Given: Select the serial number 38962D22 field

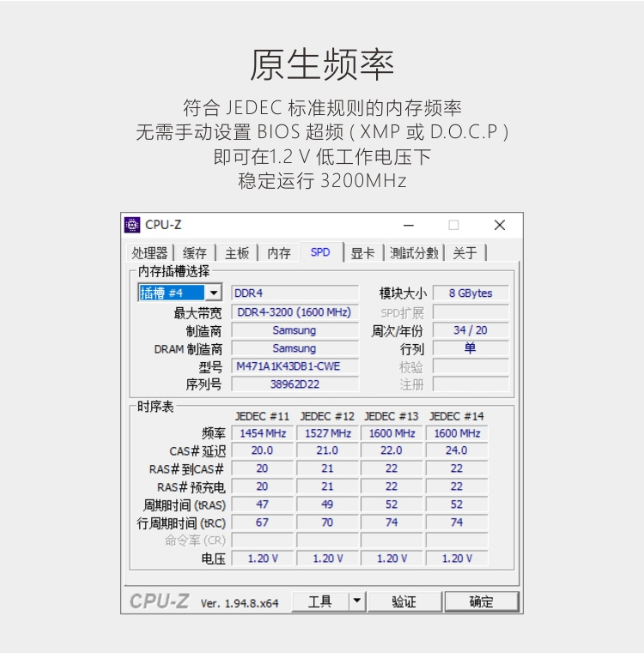Looking at the screenshot, I should tap(295, 384).
